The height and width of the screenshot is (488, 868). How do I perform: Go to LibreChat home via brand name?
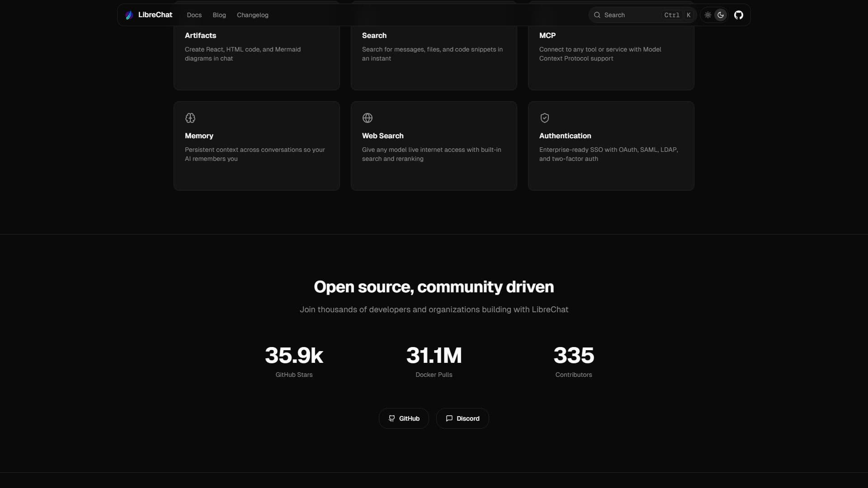[x=155, y=15]
